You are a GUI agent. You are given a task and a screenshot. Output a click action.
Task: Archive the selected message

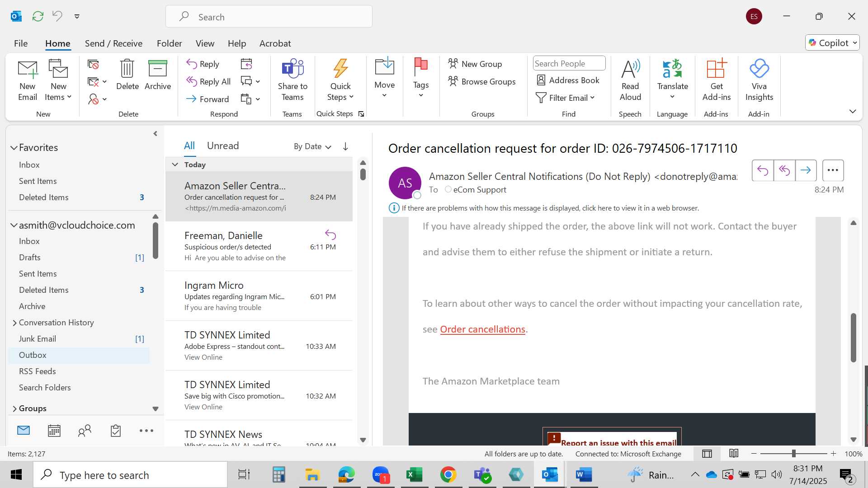click(158, 75)
